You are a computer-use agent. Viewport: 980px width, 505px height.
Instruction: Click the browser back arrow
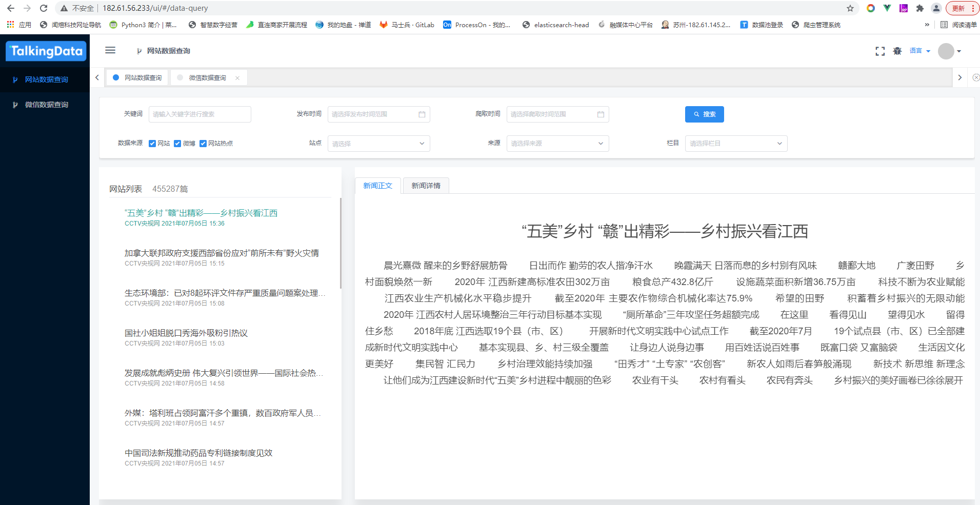[x=11, y=8]
